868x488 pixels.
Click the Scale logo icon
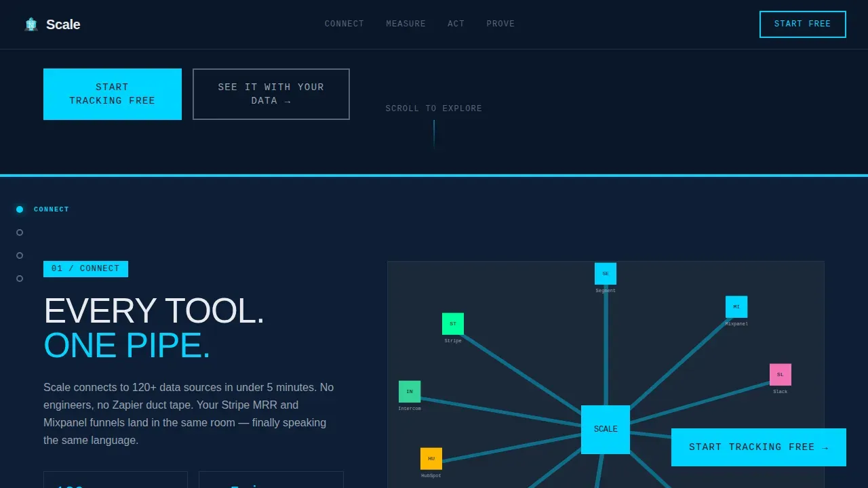[31, 24]
